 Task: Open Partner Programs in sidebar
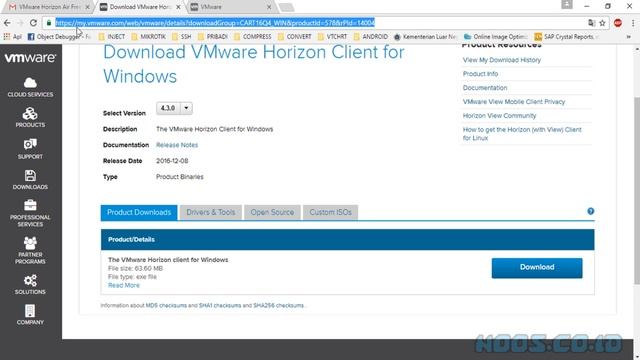pos(30,251)
